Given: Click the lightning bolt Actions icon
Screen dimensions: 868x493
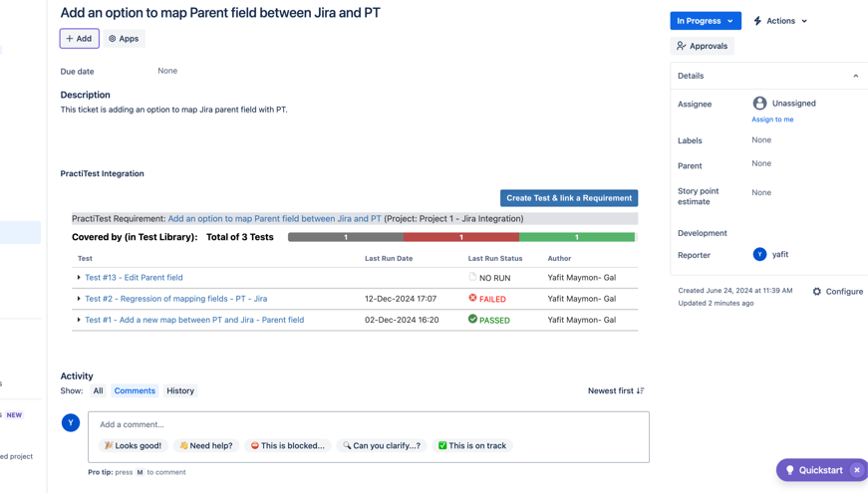Looking at the screenshot, I should [x=757, y=21].
